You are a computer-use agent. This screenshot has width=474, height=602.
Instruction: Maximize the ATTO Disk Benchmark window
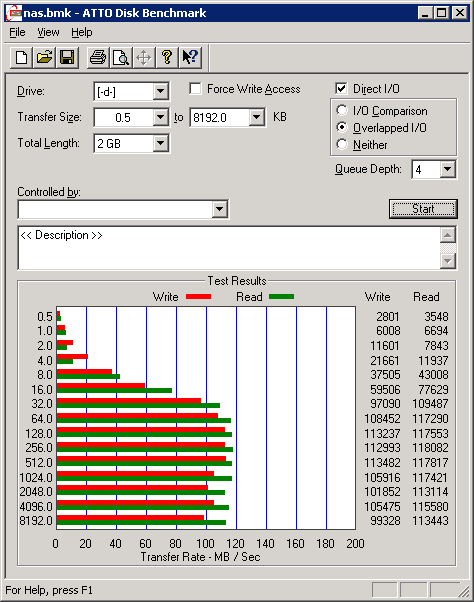tap(442, 13)
